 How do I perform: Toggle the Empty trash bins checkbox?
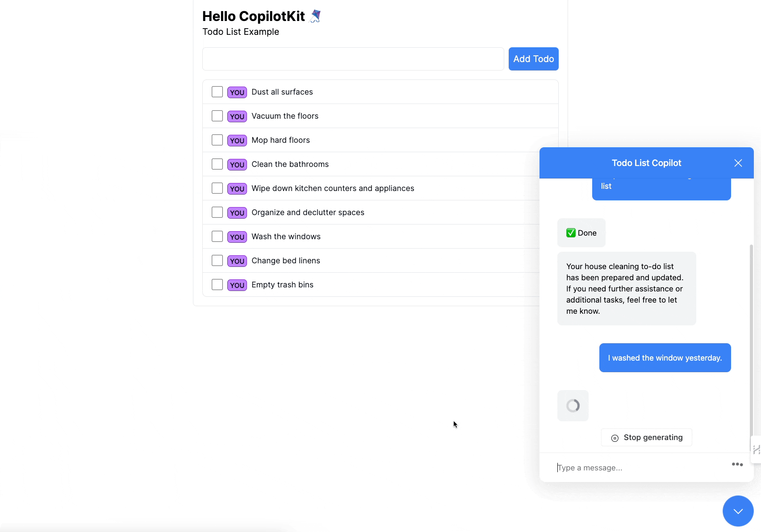click(217, 284)
